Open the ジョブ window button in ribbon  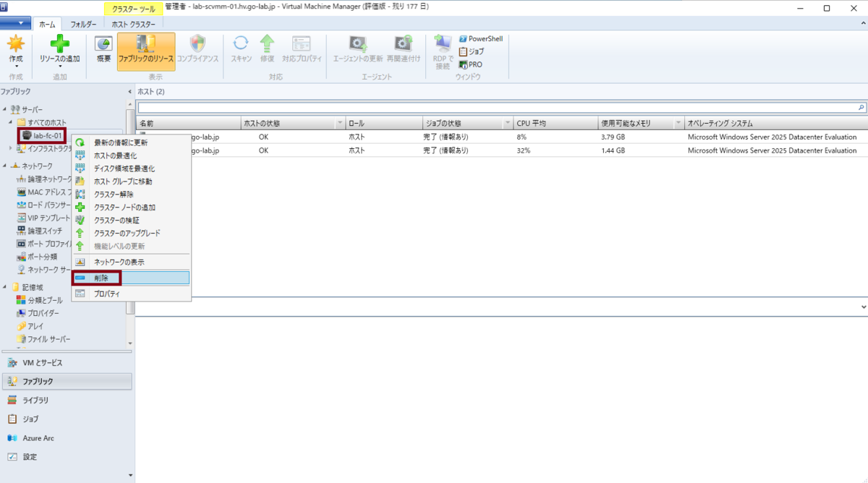click(472, 51)
